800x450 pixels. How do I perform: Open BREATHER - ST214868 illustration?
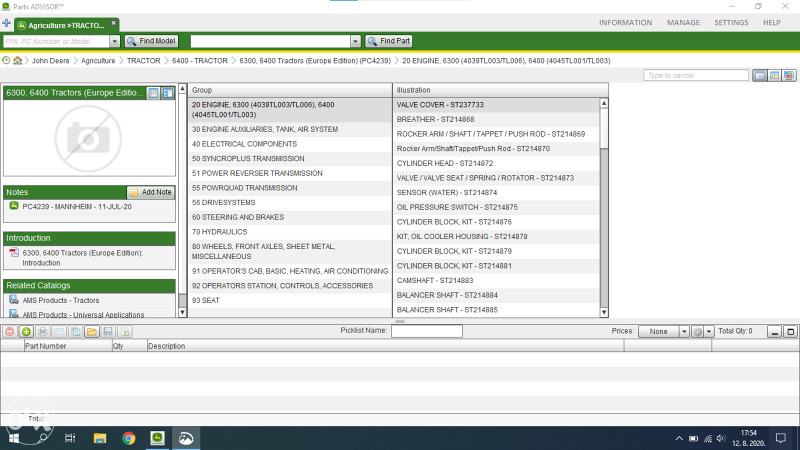[496, 119]
